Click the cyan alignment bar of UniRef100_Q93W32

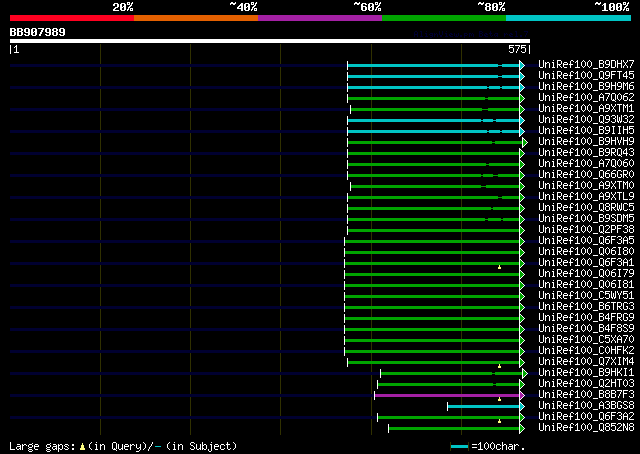coord(433,120)
